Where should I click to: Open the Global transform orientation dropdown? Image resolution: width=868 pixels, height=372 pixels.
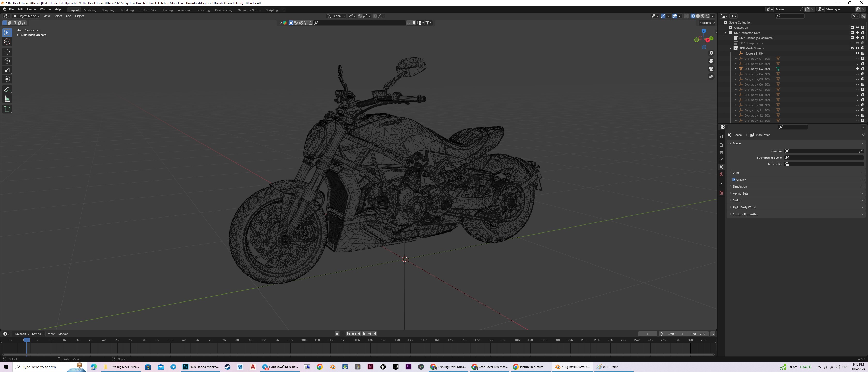point(337,16)
